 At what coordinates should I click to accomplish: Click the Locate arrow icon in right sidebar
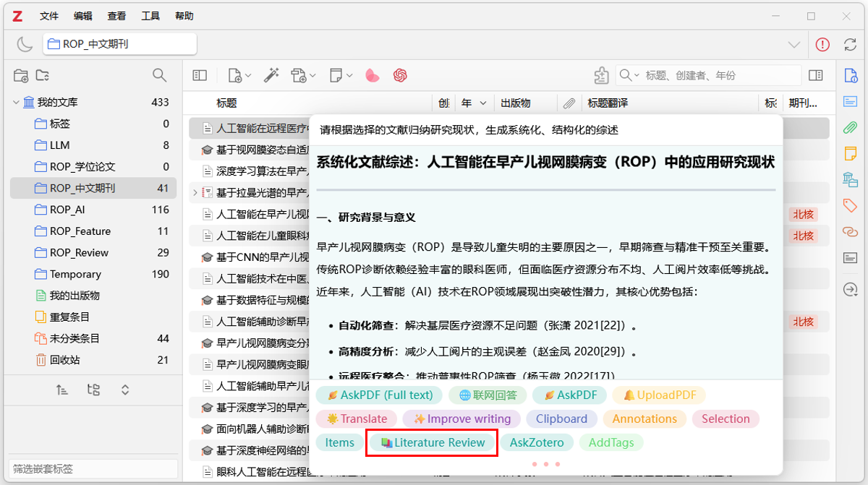click(x=850, y=290)
